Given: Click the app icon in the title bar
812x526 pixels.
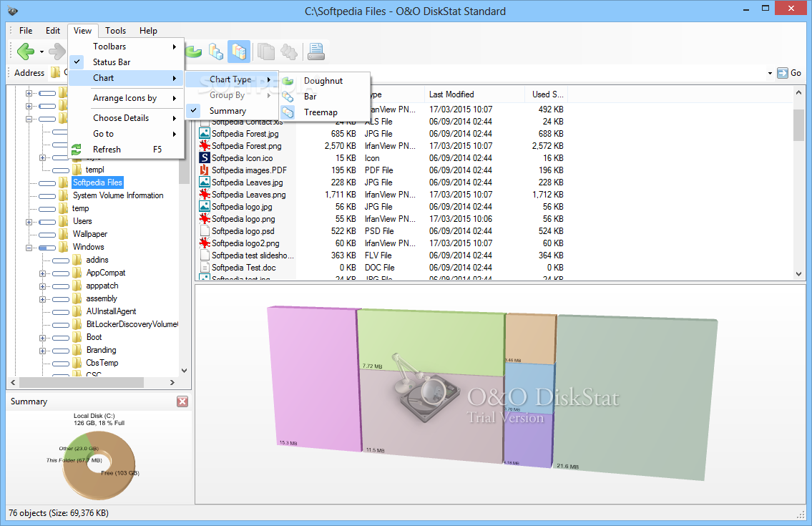Looking at the screenshot, I should 12,11.
